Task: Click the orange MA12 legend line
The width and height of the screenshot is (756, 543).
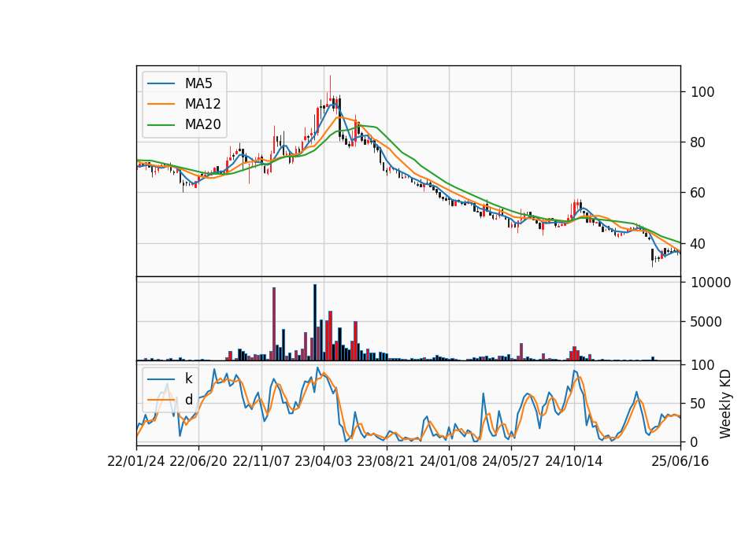Action: tap(161, 104)
